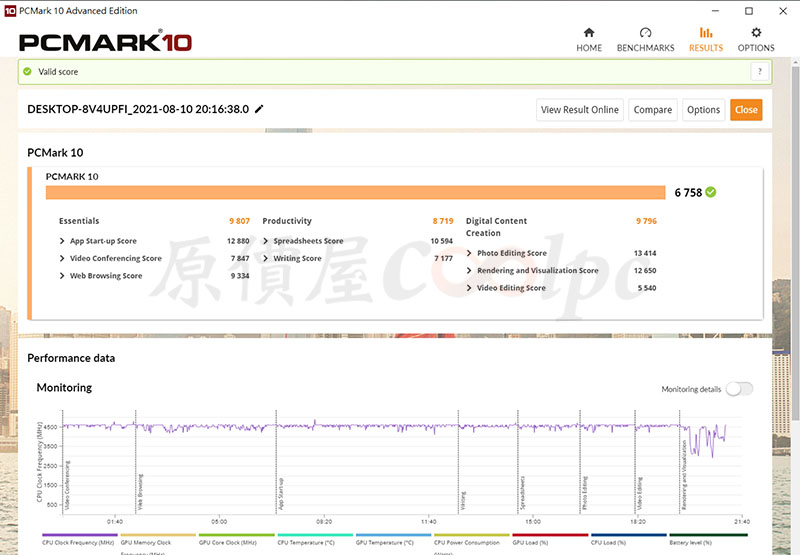This screenshot has width=800, height=555.
Task: Click the CPU Power Consumption legend swatch
Action: click(x=471, y=535)
